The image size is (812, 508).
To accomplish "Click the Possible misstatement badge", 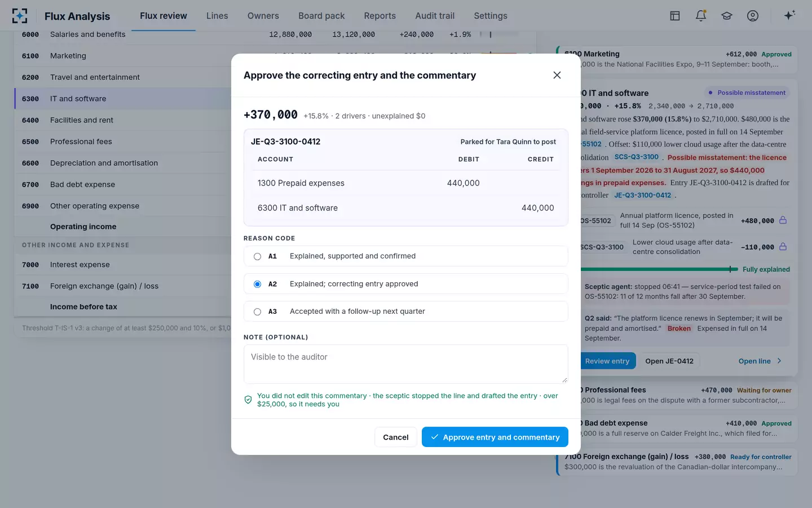I will [747, 93].
